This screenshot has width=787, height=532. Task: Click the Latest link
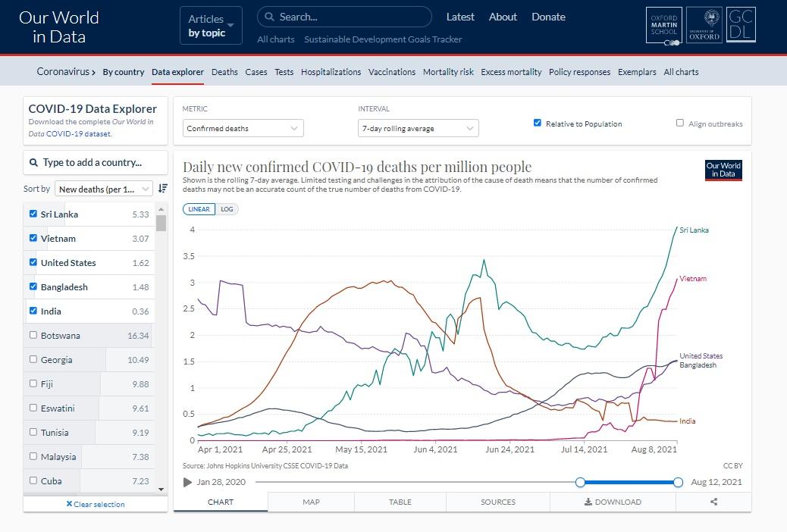tap(460, 17)
